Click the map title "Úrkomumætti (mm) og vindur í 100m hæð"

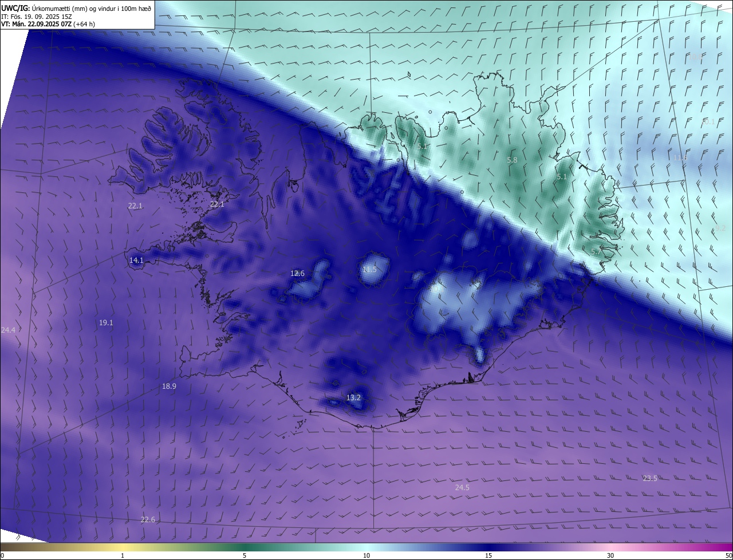[x=91, y=8]
